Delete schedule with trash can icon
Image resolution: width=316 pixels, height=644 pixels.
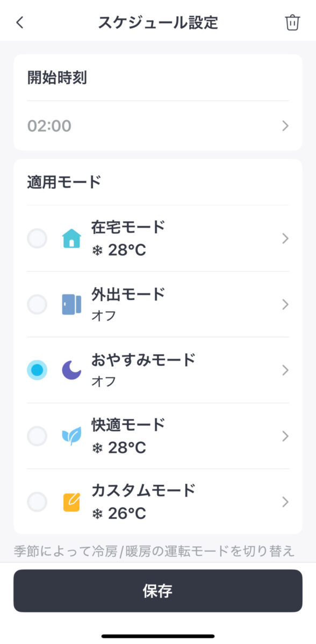[x=292, y=23]
